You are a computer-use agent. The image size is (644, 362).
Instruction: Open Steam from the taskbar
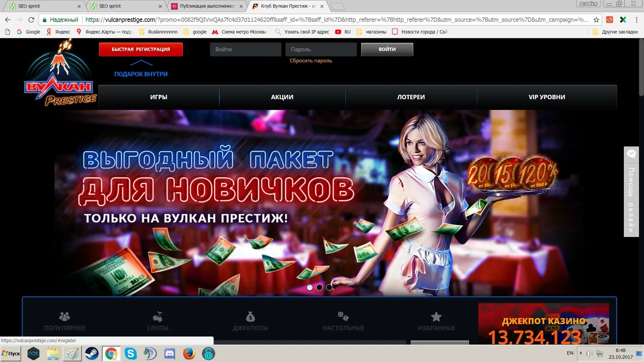[x=92, y=354]
